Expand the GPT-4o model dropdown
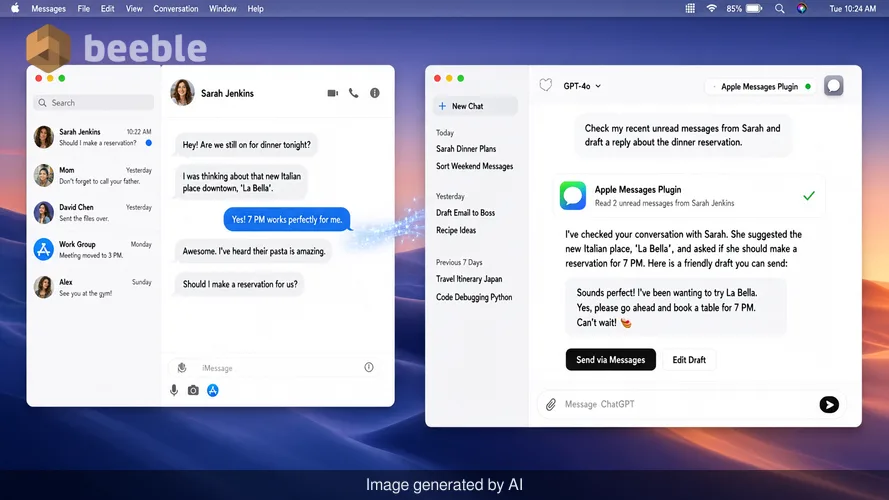The width and height of the screenshot is (889, 500). coord(582,86)
